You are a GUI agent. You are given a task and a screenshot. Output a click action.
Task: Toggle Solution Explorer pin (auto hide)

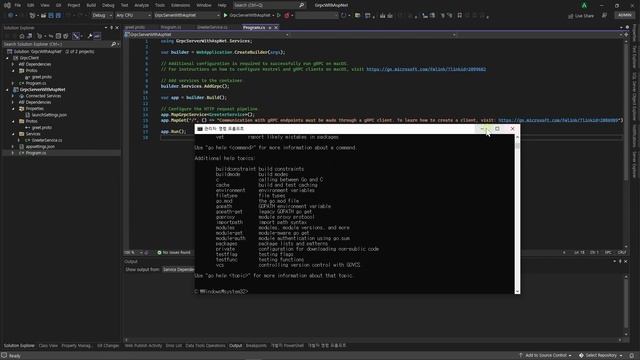[x=111, y=28]
